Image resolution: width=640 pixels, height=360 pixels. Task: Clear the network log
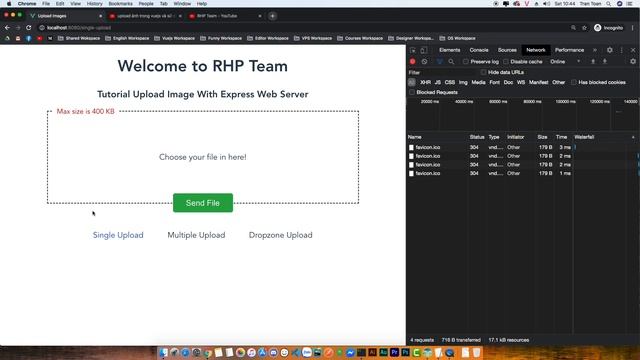click(424, 62)
